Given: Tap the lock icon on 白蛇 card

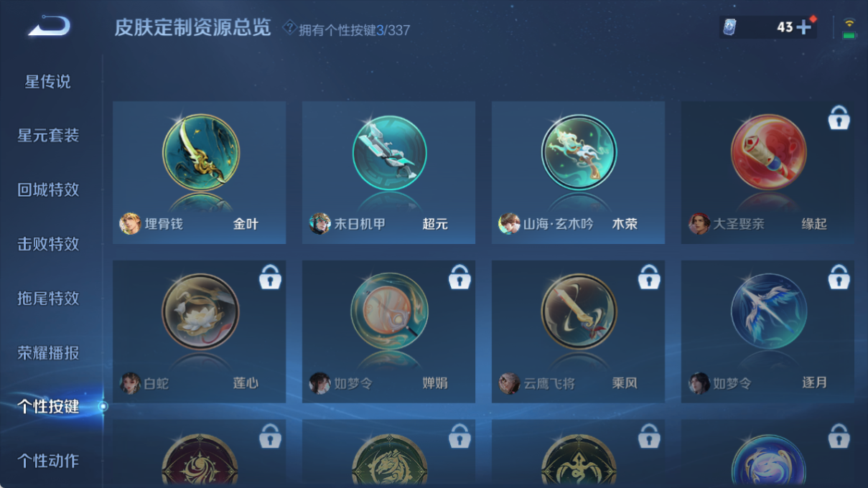Looking at the screenshot, I should [270, 276].
